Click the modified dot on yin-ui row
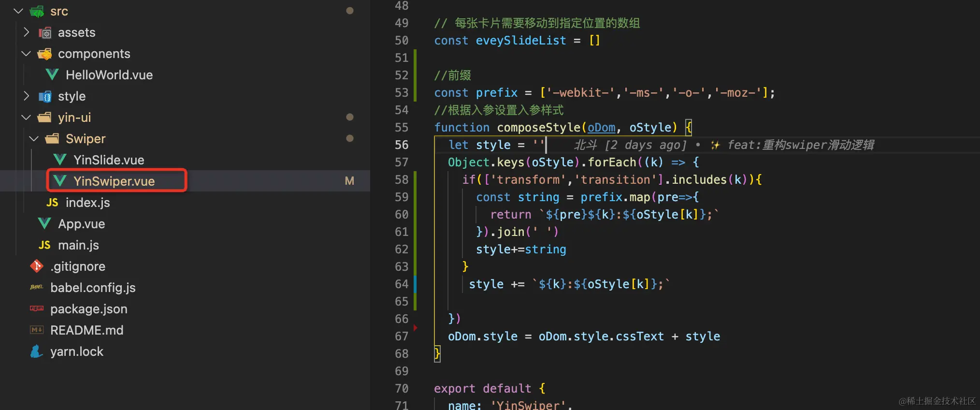This screenshot has width=980, height=410. click(350, 117)
